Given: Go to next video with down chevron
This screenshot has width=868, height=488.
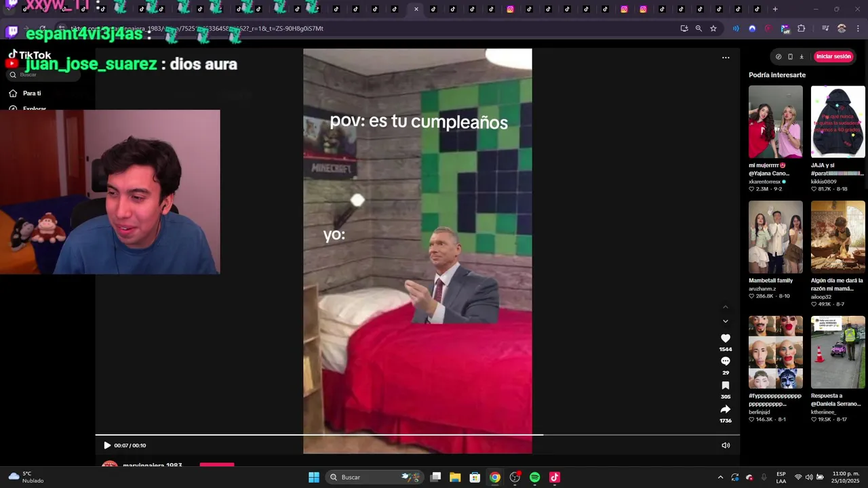Looking at the screenshot, I should (x=725, y=321).
